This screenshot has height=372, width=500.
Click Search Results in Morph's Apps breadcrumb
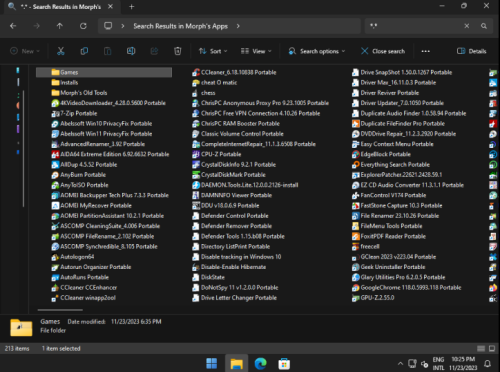(180, 26)
